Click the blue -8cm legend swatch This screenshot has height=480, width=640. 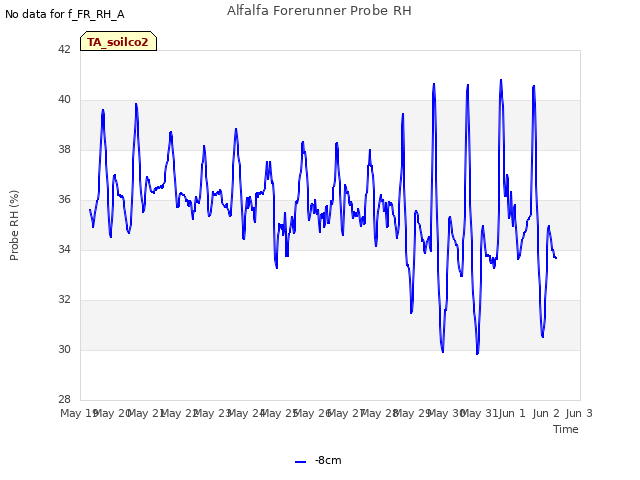300,461
